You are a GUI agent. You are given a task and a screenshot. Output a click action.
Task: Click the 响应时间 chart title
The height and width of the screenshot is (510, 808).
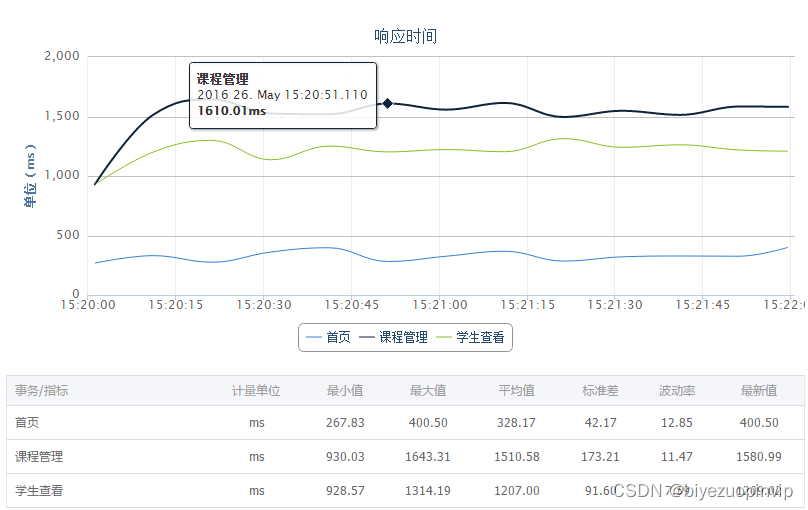406,37
